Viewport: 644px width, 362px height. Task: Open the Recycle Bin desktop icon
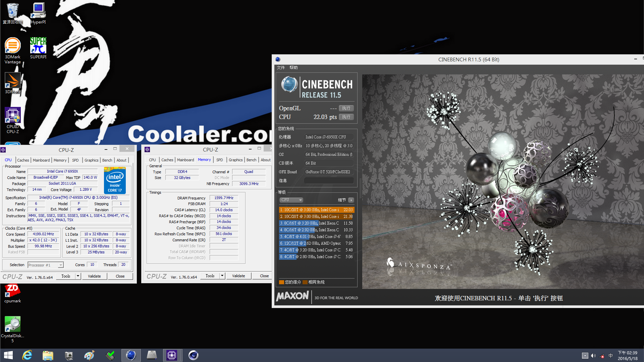(x=13, y=13)
